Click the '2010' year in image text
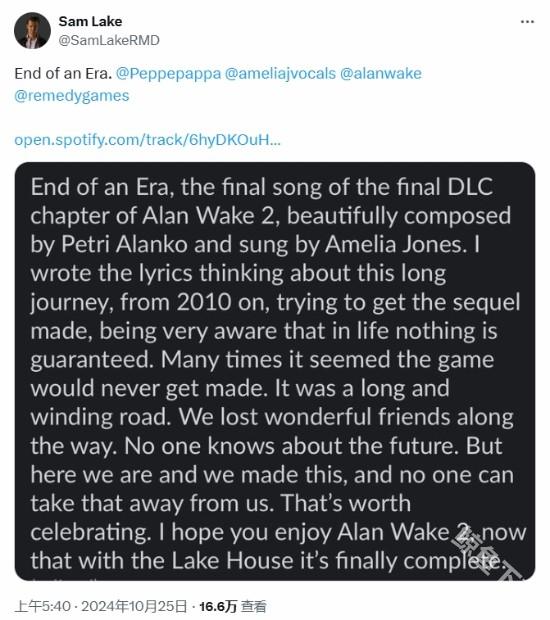550x620 pixels. pos(204,302)
